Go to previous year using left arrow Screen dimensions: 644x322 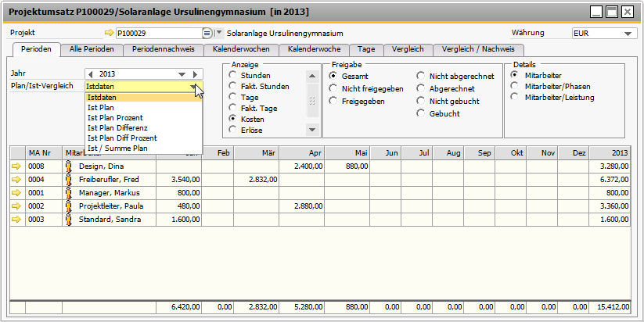click(x=90, y=74)
